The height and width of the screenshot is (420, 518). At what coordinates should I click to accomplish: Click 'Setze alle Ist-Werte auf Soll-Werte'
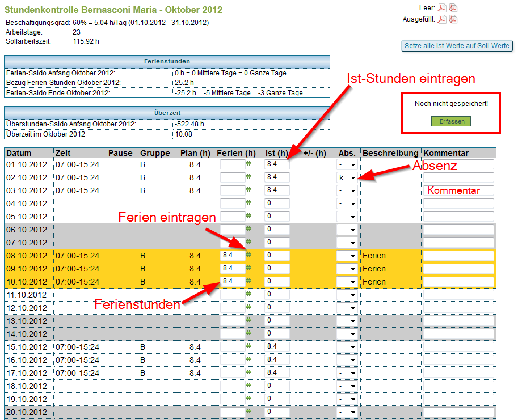(457, 46)
